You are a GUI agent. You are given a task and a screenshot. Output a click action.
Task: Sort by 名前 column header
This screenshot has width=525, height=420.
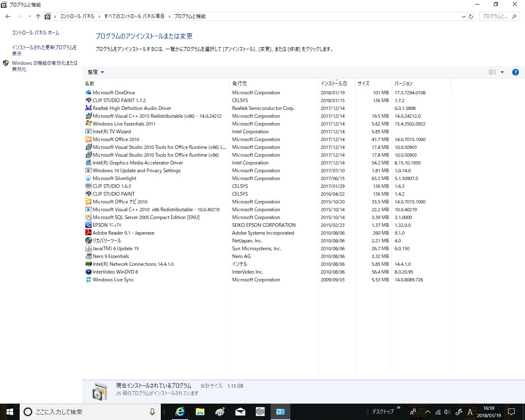pos(156,83)
